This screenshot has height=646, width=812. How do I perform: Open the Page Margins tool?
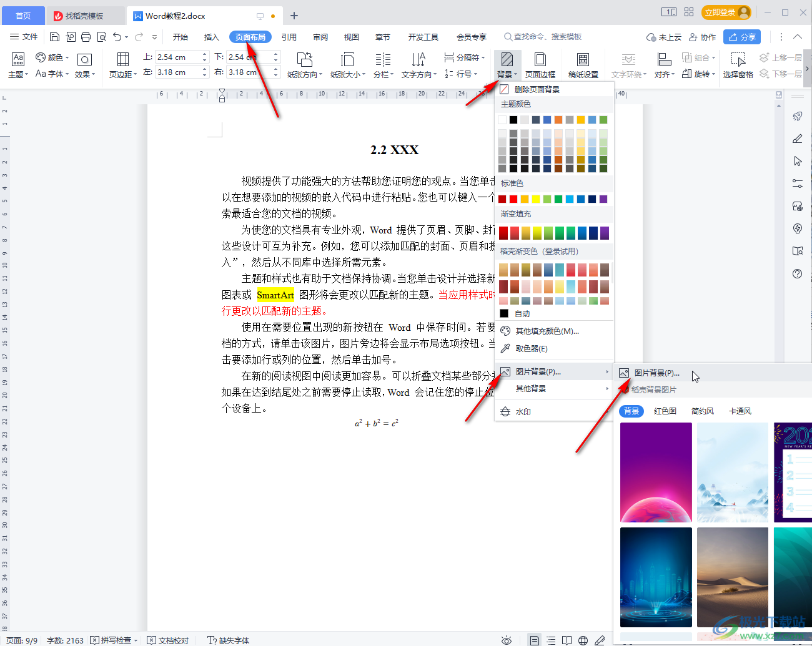pyautogui.click(x=122, y=65)
